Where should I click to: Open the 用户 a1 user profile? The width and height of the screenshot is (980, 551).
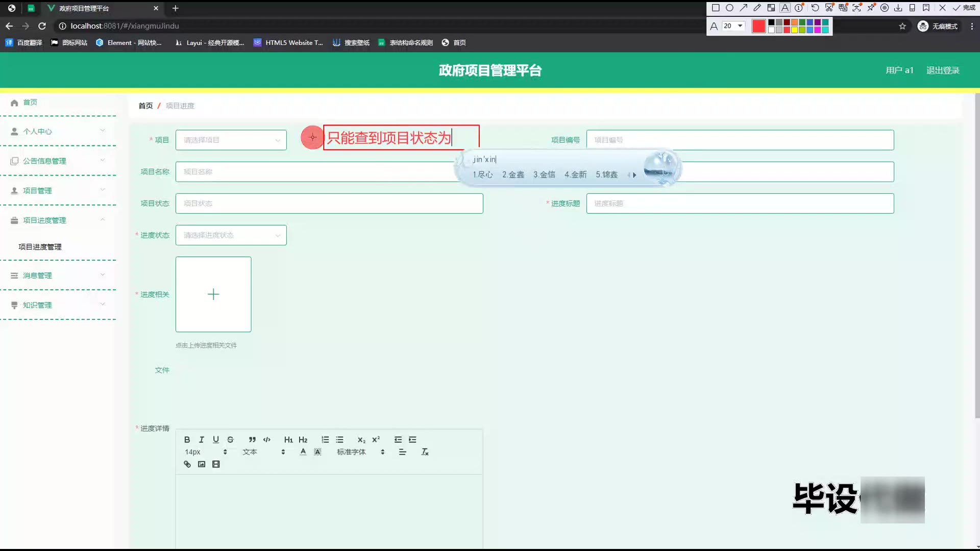[899, 70]
